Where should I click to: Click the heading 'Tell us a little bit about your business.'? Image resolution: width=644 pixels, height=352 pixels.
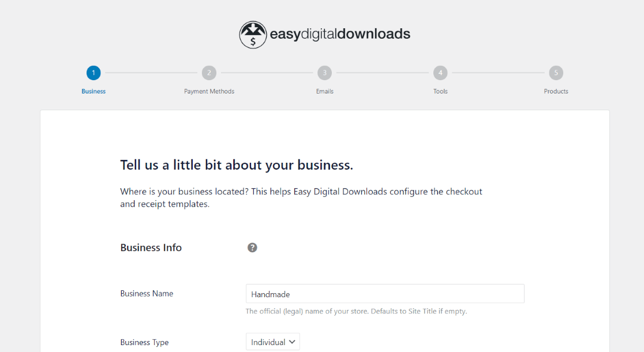237,165
